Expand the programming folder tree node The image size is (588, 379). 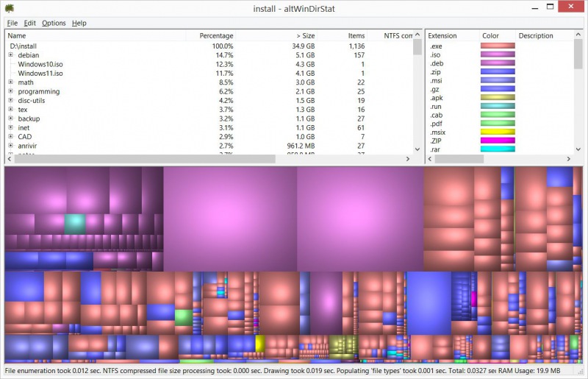(10, 91)
